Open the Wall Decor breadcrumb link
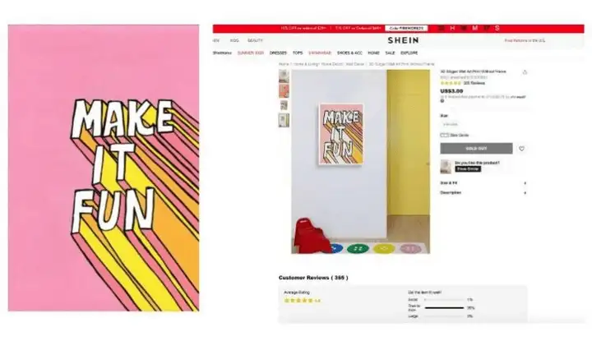Image resolution: width=592 pixels, height=364 pixels. click(355, 64)
